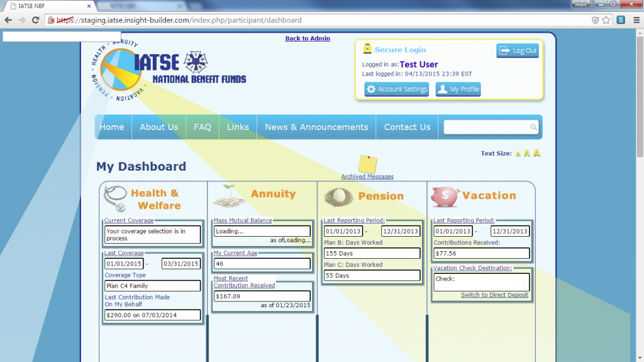This screenshot has width=644, height=362.
Task: Click the age value 46 field
Action: coord(262,264)
